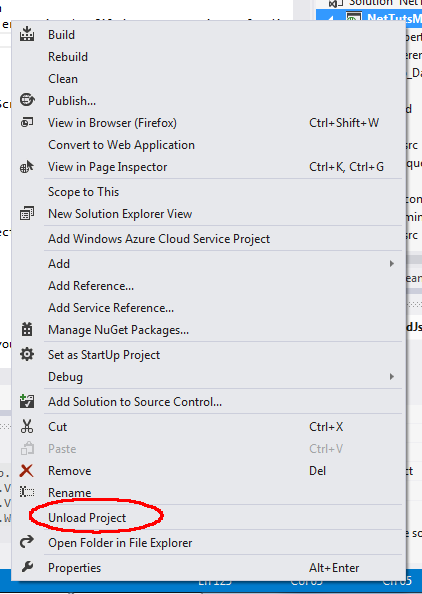Expand the Add submenu arrow
Image resolution: width=422 pixels, height=594 pixels.
(x=392, y=263)
